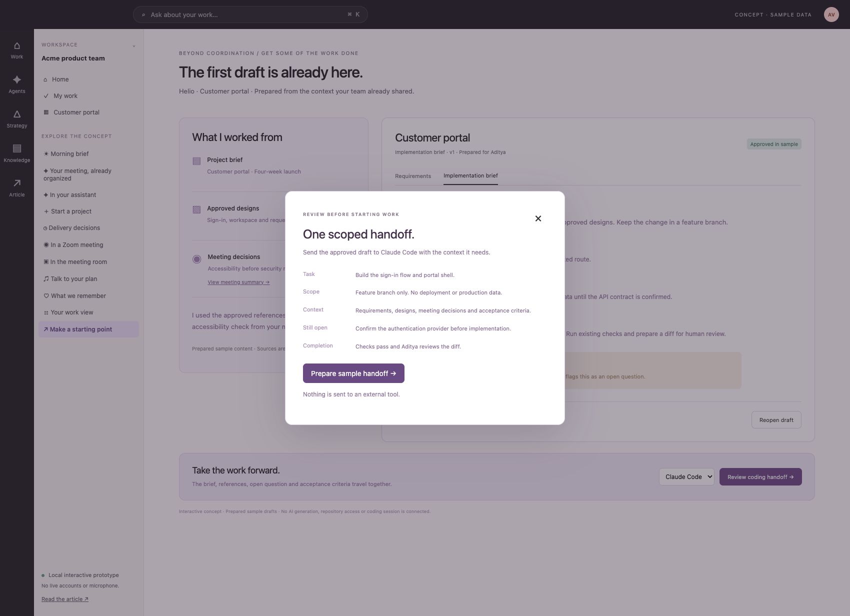Image resolution: width=850 pixels, height=616 pixels.
Task: Go to Home in sidebar
Action: pyautogui.click(x=88, y=79)
